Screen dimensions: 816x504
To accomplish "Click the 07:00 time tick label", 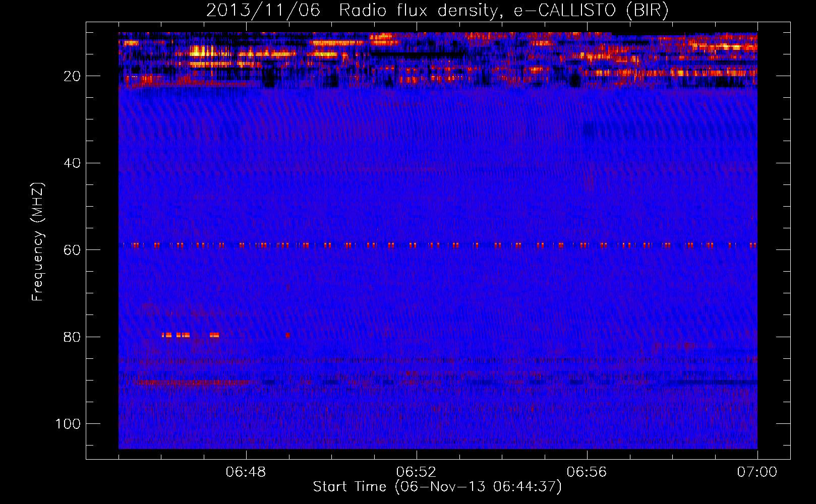I will click(757, 472).
